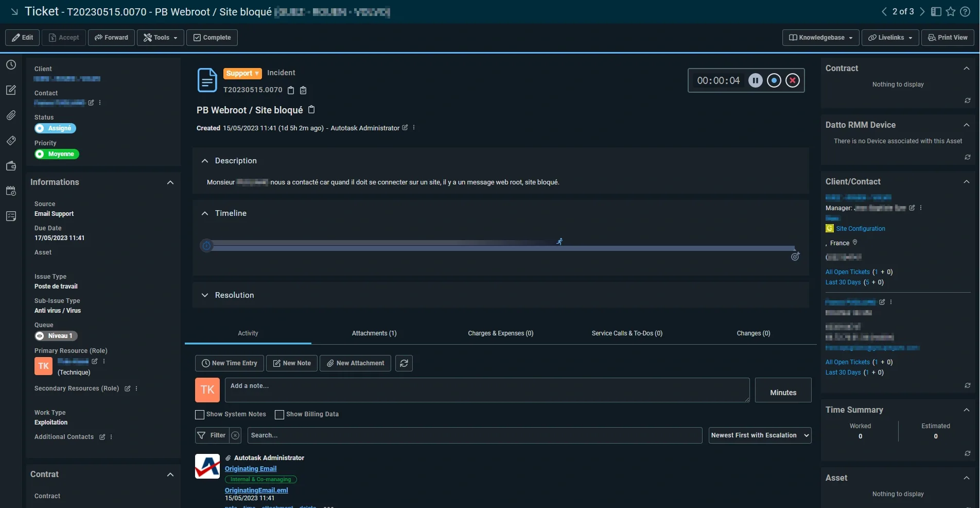Viewport: 980px width, 508px height.
Task: Discard the stopwatch with the red X
Action: click(793, 80)
